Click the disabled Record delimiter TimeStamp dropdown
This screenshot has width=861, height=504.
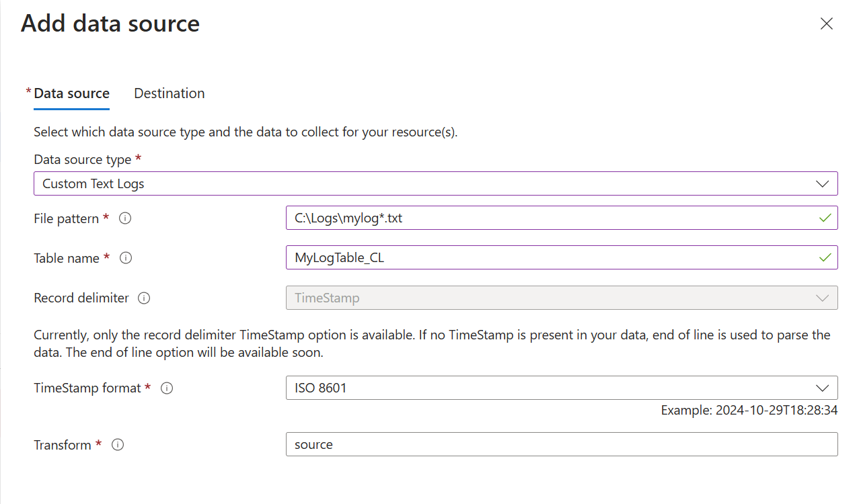[x=561, y=298]
